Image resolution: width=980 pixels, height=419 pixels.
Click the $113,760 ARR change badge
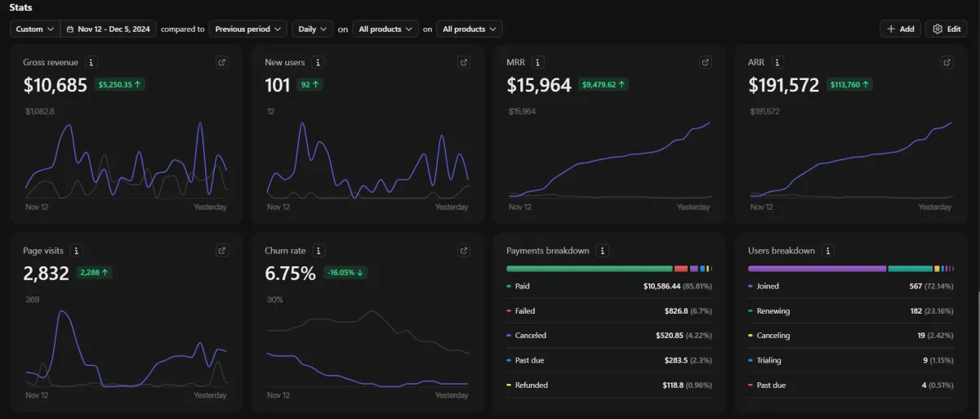(850, 84)
